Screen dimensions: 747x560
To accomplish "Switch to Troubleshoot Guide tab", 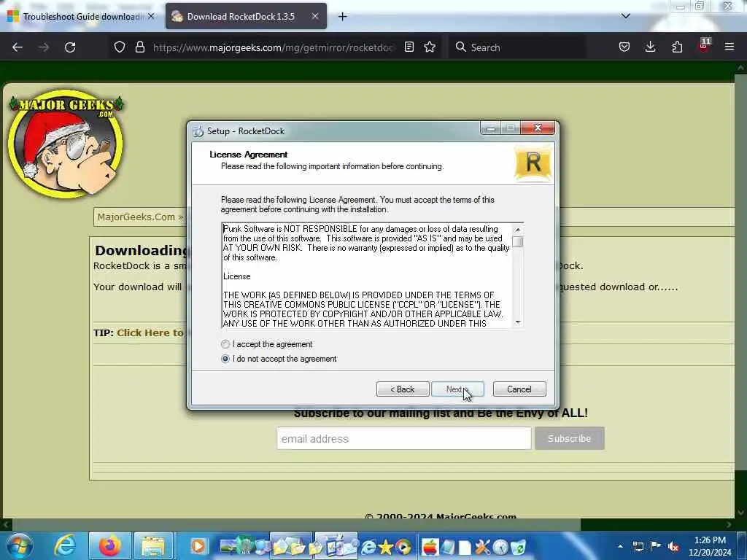I will 80,16.
